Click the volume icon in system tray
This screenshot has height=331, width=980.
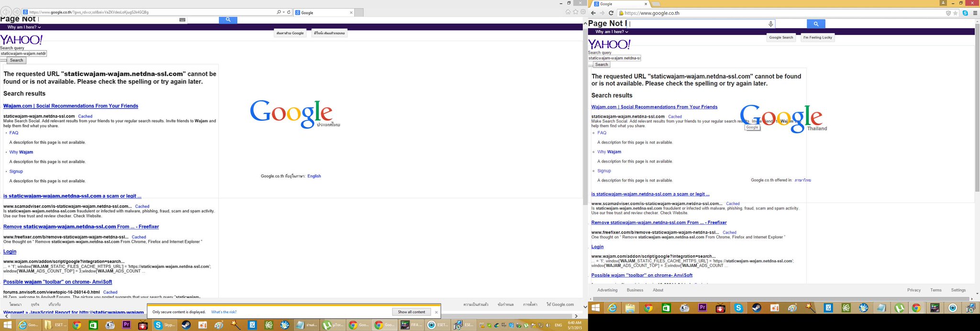click(547, 326)
